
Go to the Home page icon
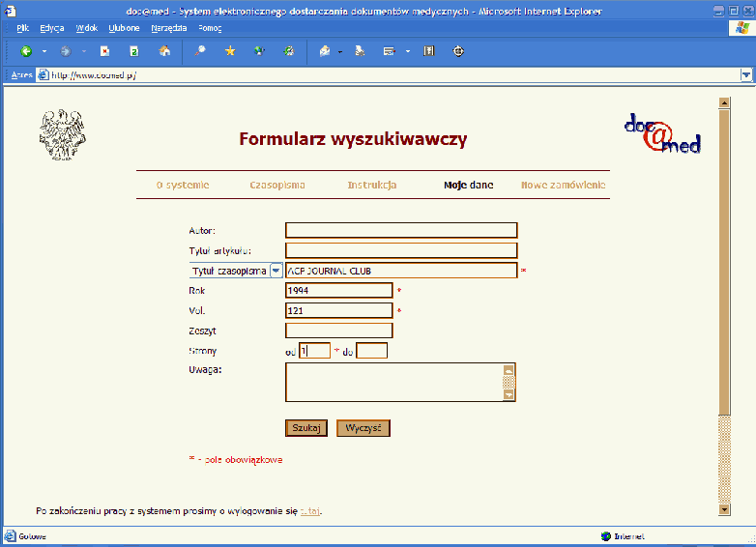coord(164,51)
